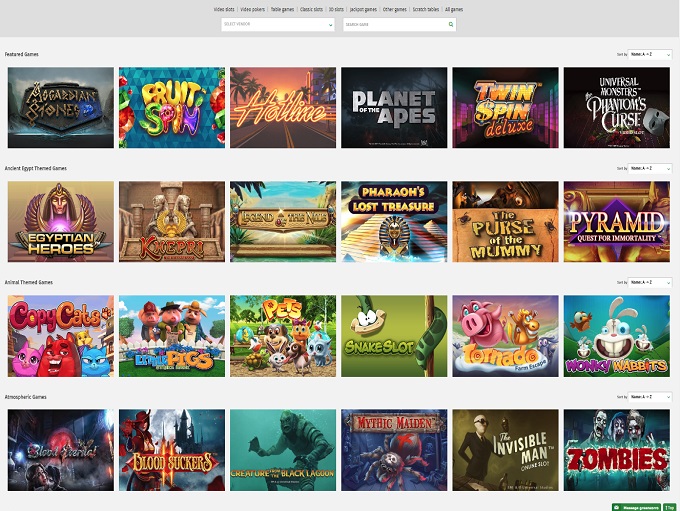Launch the Blood Suckers II game

click(x=171, y=449)
